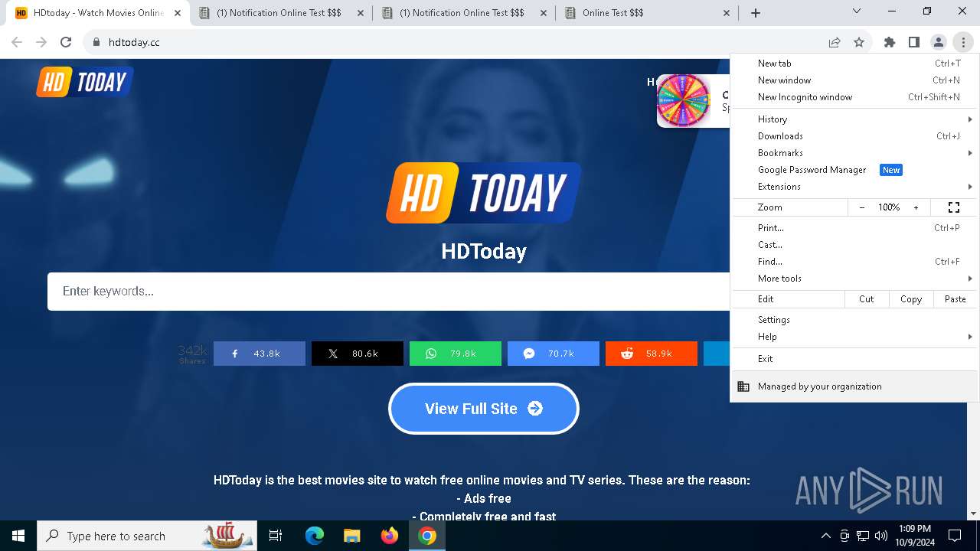Click View Full Site button

pyautogui.click(x=484, y=409)
